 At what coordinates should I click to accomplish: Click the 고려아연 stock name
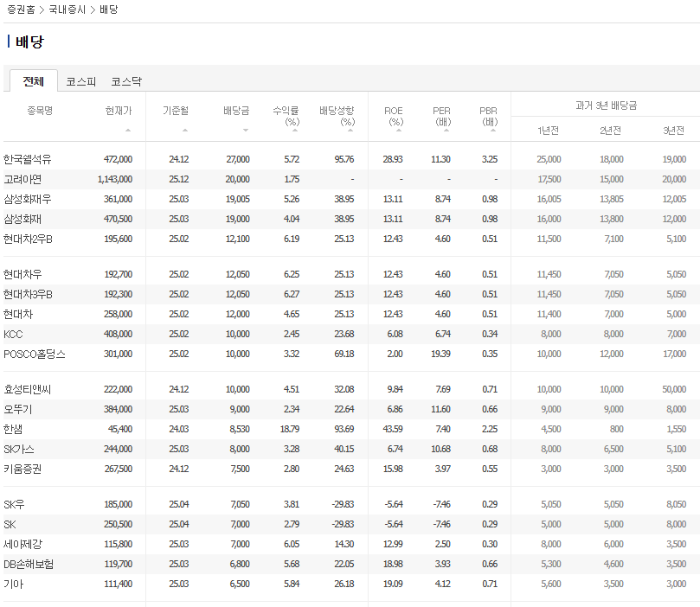pyautogui.click(x=23, y=179)
